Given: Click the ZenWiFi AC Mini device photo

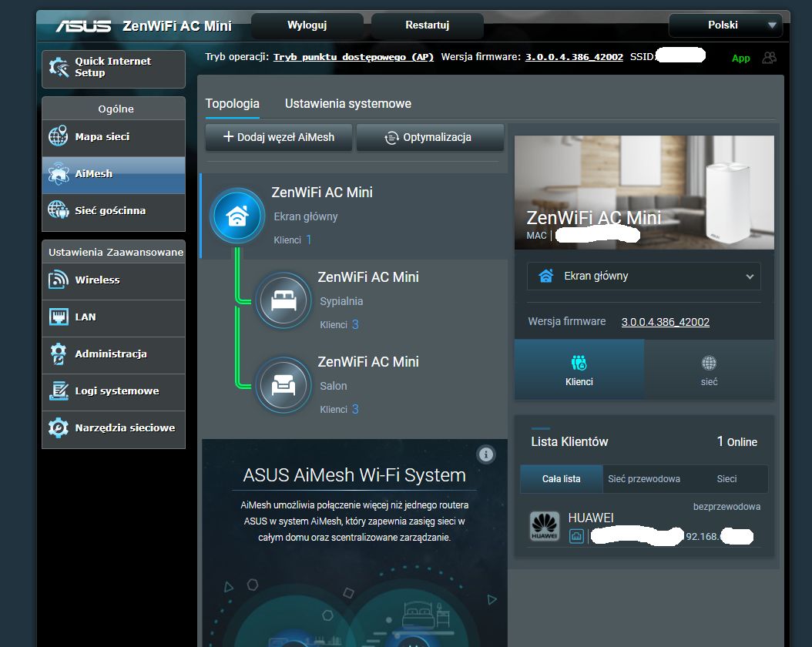Looking at the screenshot, I should coord(644,192).
